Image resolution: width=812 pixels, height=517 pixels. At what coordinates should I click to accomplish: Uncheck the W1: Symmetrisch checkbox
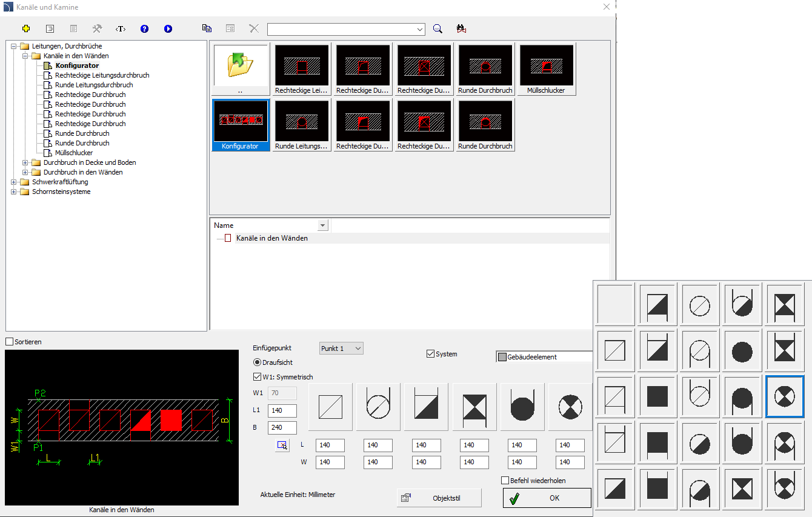(x=257, y=377)
